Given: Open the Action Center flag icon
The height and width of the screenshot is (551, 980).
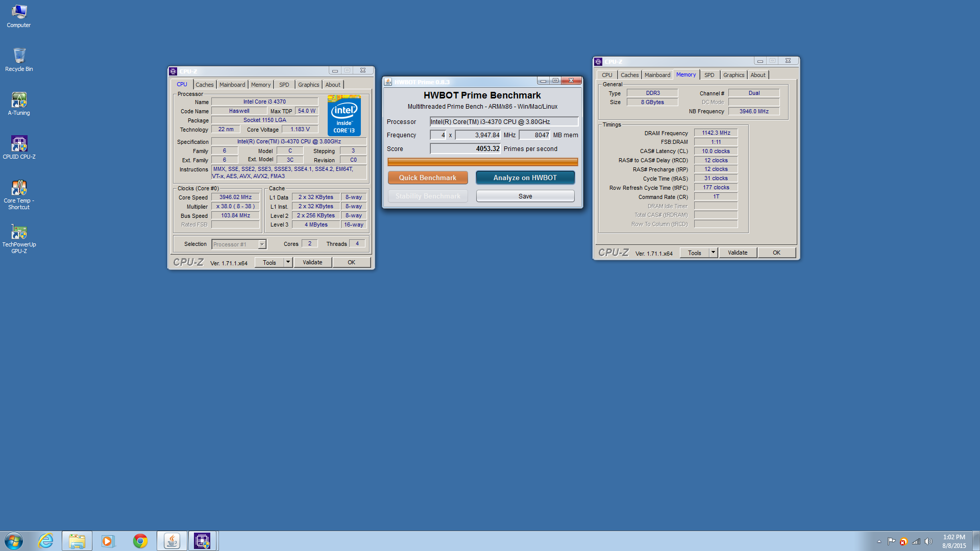Looking at the screenshot, I should click(x=891, y=541).
